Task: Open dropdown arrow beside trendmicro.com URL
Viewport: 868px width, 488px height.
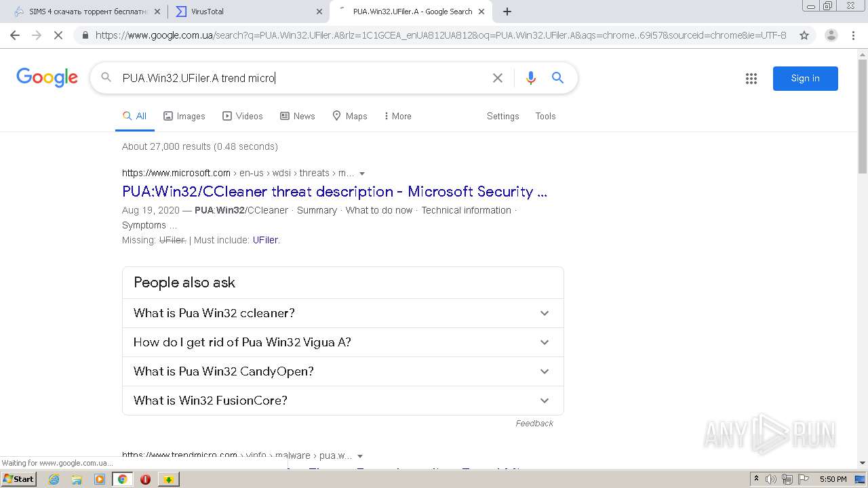Action: pyautogui.click(x=360, y=456)
